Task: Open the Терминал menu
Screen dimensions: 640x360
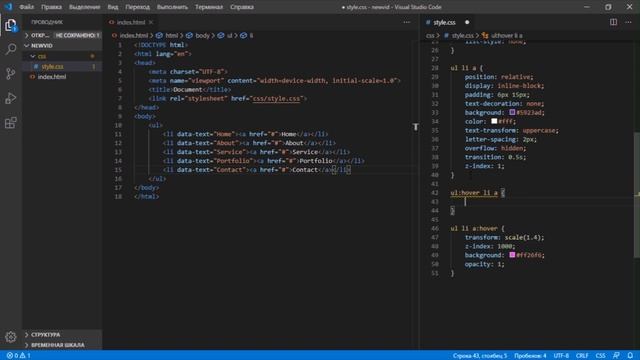Action: click(x=209, y=7)
